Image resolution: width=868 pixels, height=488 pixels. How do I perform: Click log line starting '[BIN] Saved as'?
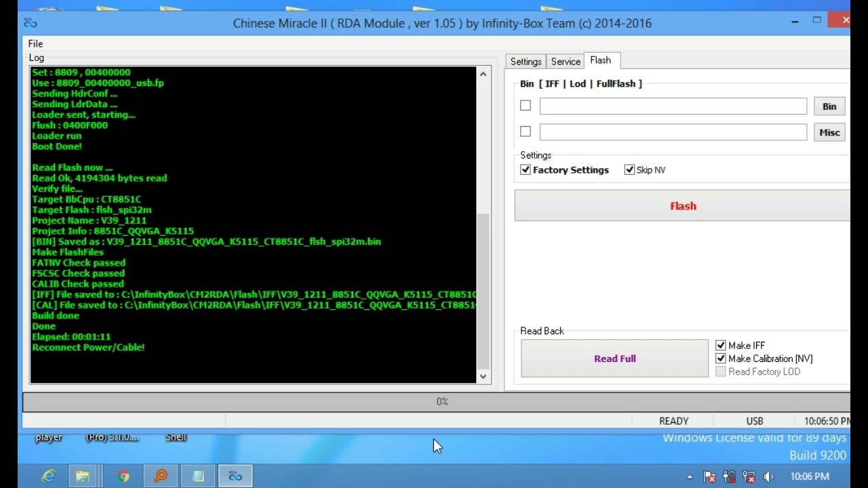click(x=206, y=241)
